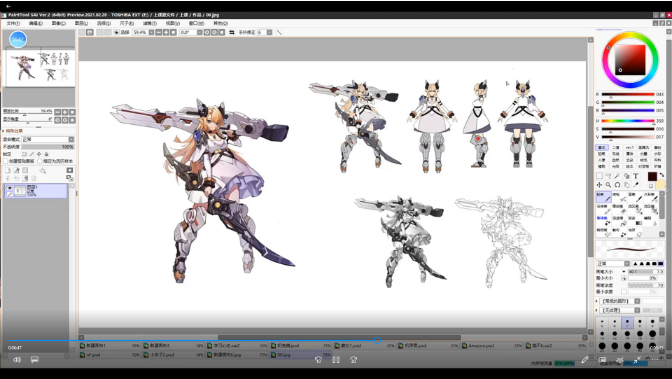
Task: Switch to the 00.jpg document tab
Action: (x=300, y=355)
